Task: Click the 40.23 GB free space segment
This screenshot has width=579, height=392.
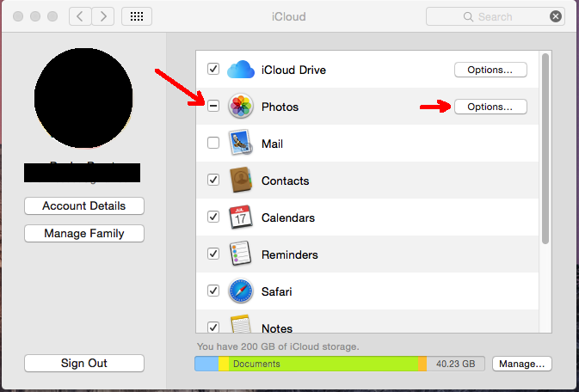Action: (x=456, y=364)
